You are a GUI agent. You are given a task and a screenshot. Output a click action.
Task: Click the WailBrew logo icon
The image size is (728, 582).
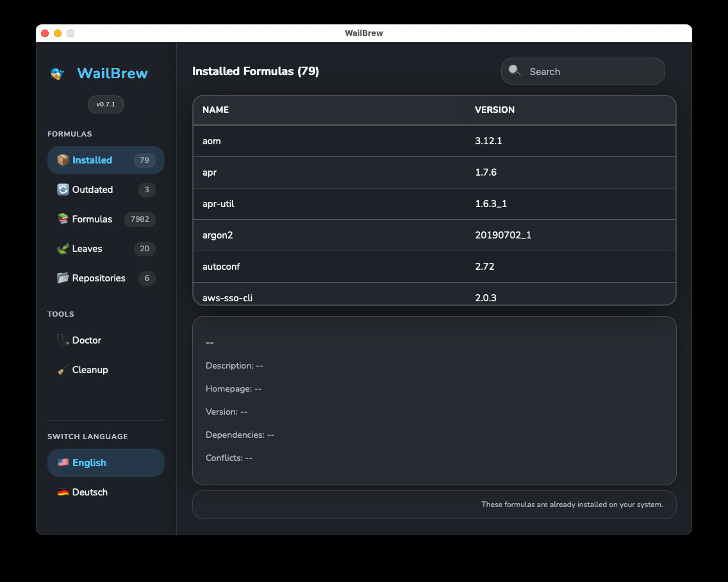(57, 73)
